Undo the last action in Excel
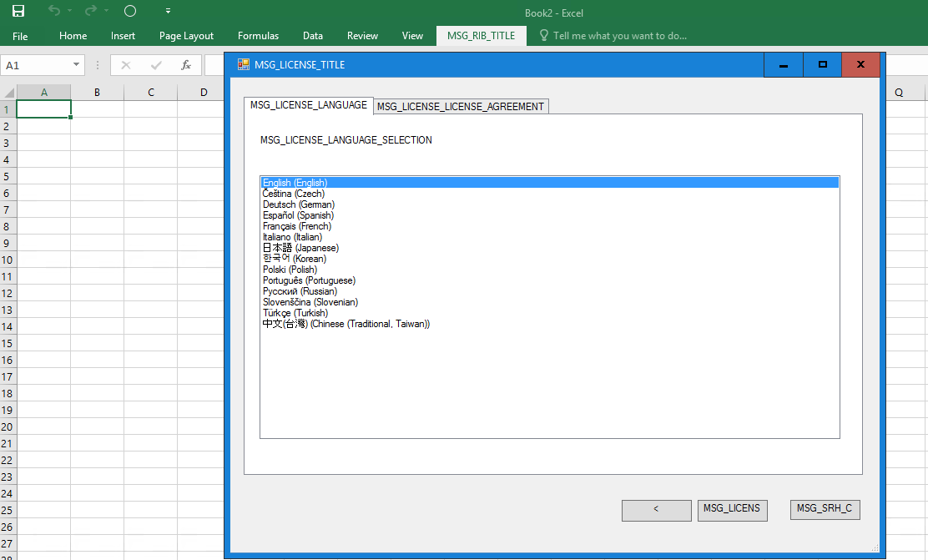 point(54,11)
